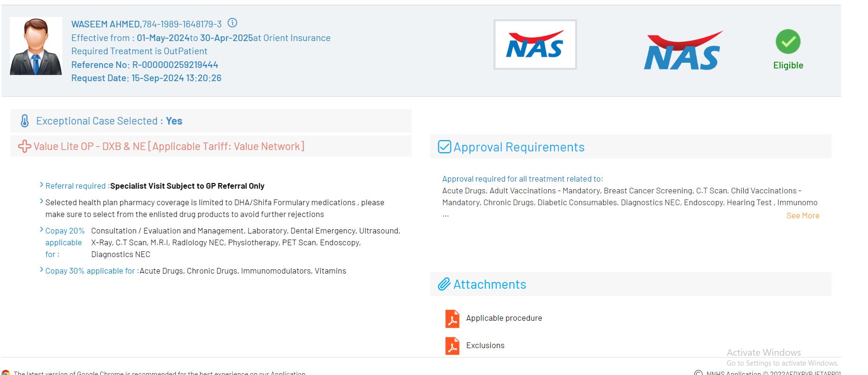The height and width of the screenshot is (375, 868).
Task: Click Acute Drugs, Chronic Drugs, Immunomodulators, Vitamins text
Action: coord(243,271)
